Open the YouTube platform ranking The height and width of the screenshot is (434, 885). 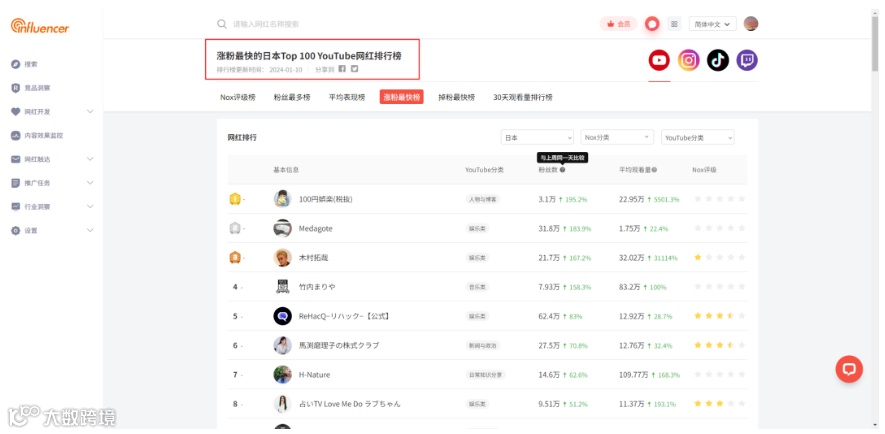point(659,60)
